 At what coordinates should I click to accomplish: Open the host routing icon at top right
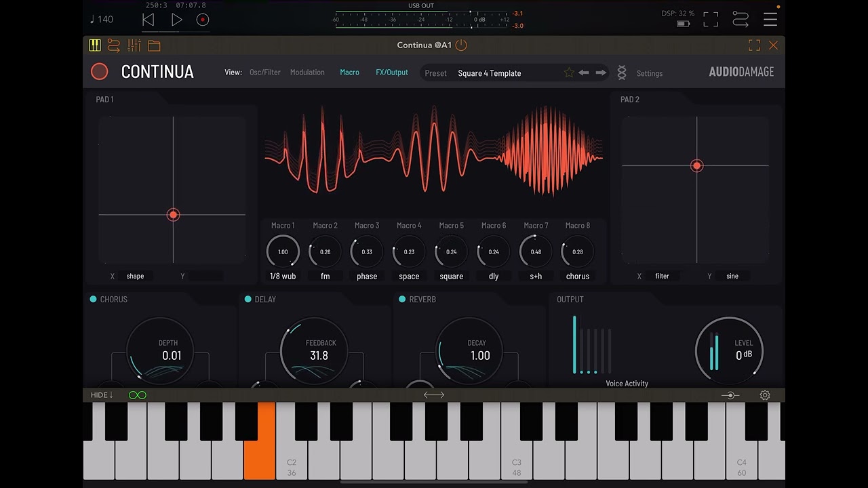(741, 20)
